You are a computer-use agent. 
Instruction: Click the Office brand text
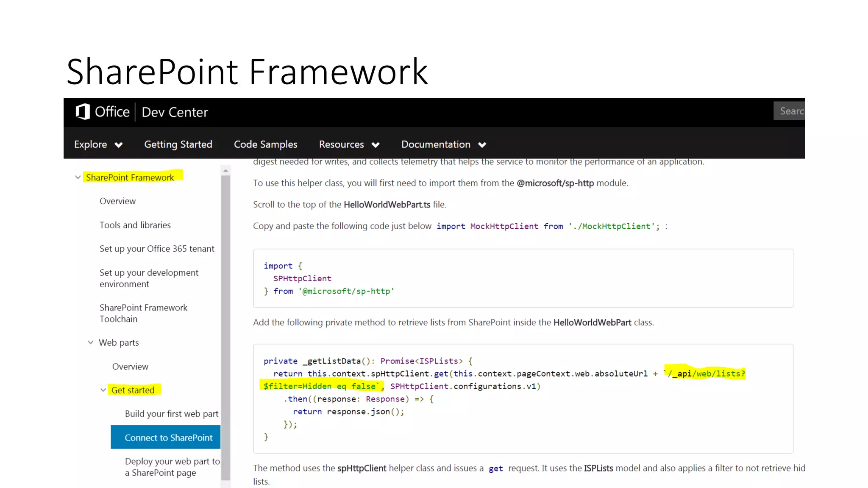[112, 112]
